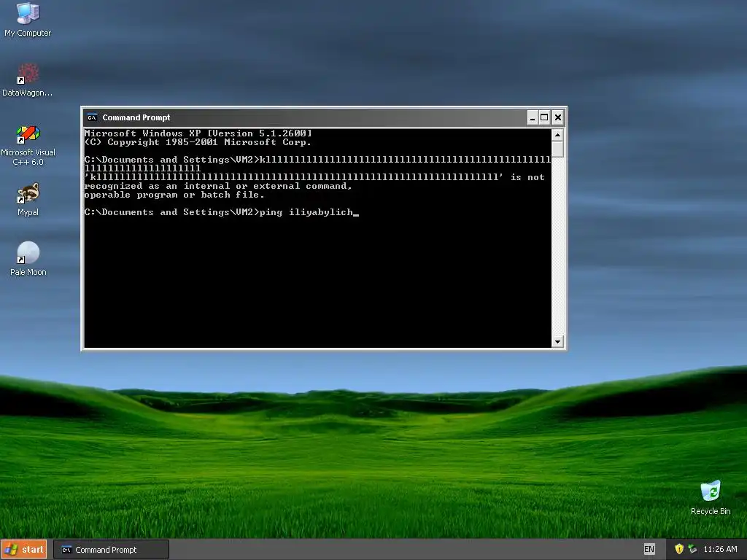Activate the Command Prompt taskbar button
The image size is (747, 560).
111,550
